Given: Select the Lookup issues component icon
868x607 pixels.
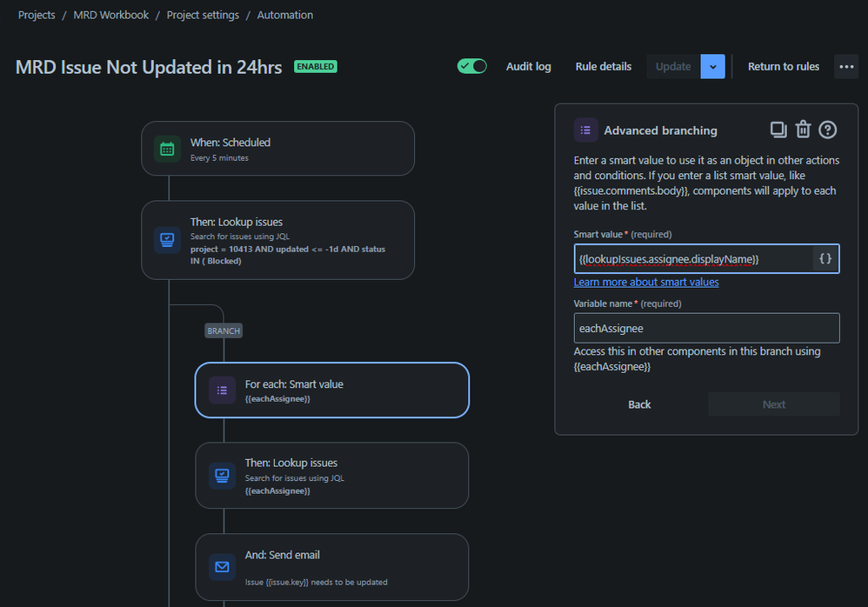Looking at the screenshot, I should [x=167, y=240].
